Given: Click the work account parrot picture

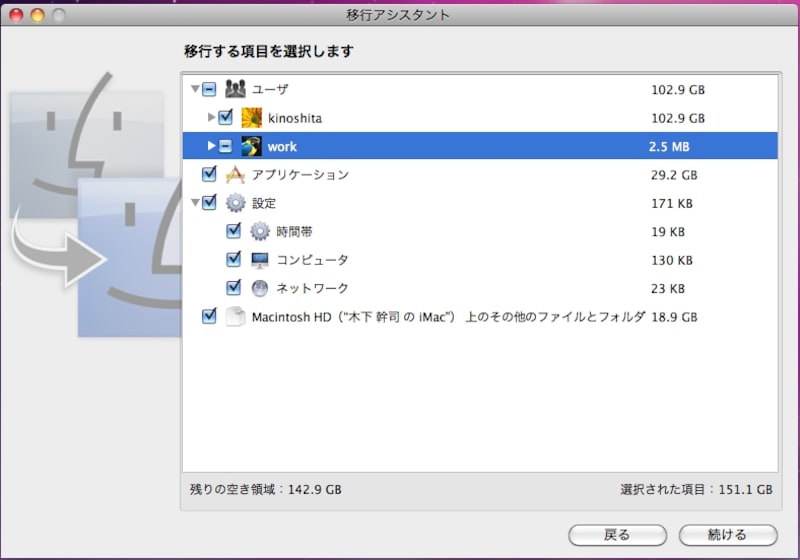Looking at the screenshot, I should tap(252, 146).
